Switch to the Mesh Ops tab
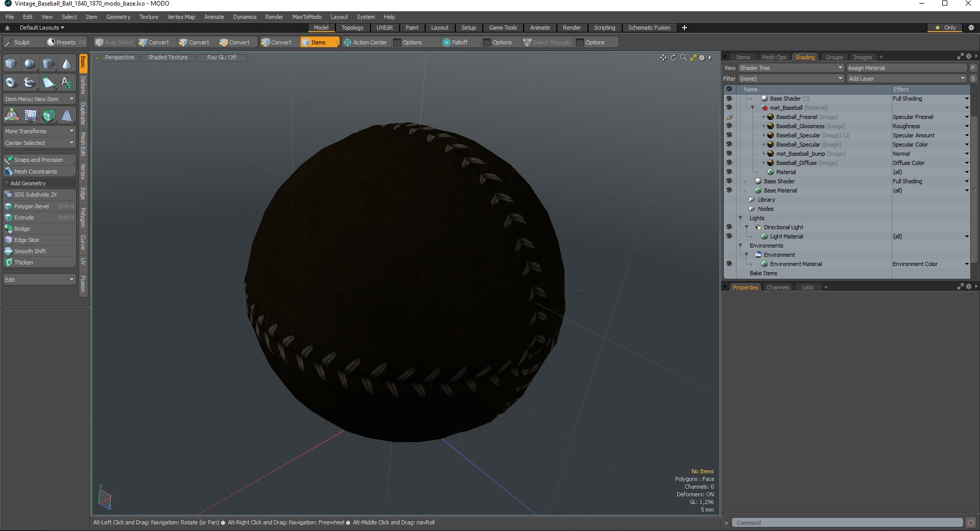The height and width of the screenshot is (531, 980). tap(774, 57)
